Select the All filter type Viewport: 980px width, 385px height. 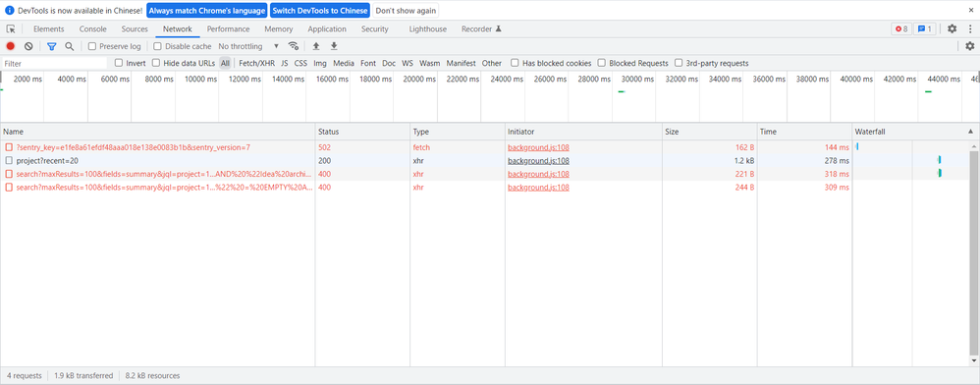tap(225, 63)
